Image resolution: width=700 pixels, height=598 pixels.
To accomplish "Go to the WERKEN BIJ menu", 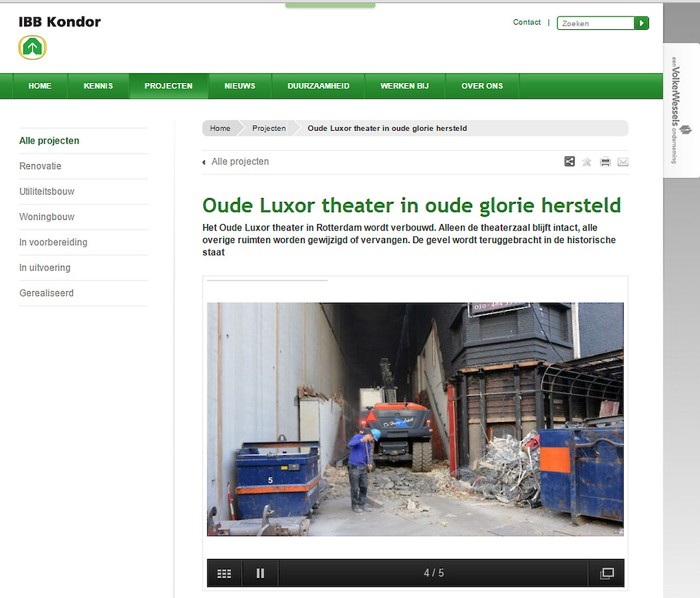I will coord(404,86).
